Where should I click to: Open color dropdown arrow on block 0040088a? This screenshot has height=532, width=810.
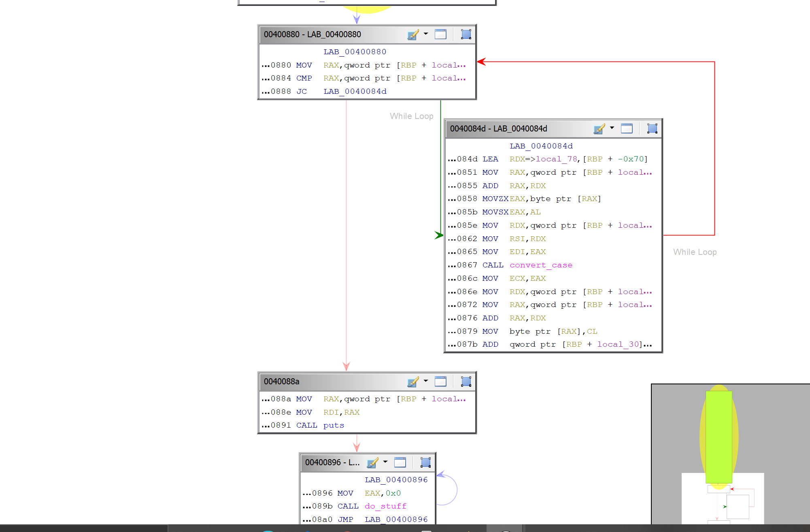click(426, 381)
